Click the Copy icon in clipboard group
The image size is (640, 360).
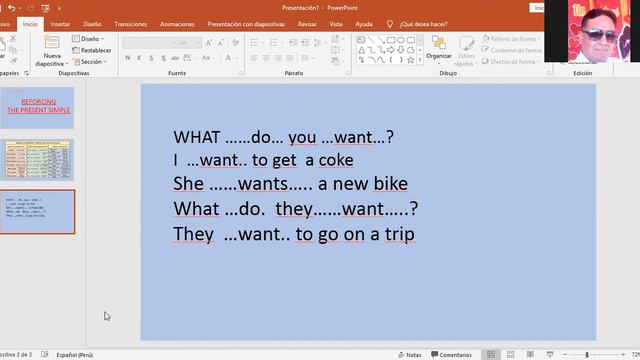(x=13, y=50)
